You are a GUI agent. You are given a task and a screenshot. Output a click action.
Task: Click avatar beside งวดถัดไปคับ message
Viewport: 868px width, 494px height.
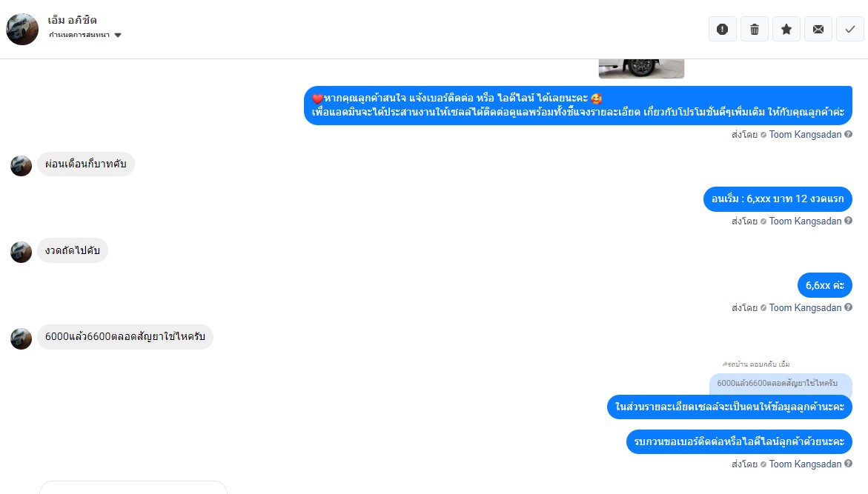pos(21,252)
